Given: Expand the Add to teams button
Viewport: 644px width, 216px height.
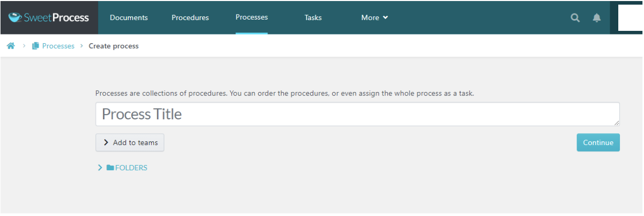Looking at the screenshot, I should [130, 142].
